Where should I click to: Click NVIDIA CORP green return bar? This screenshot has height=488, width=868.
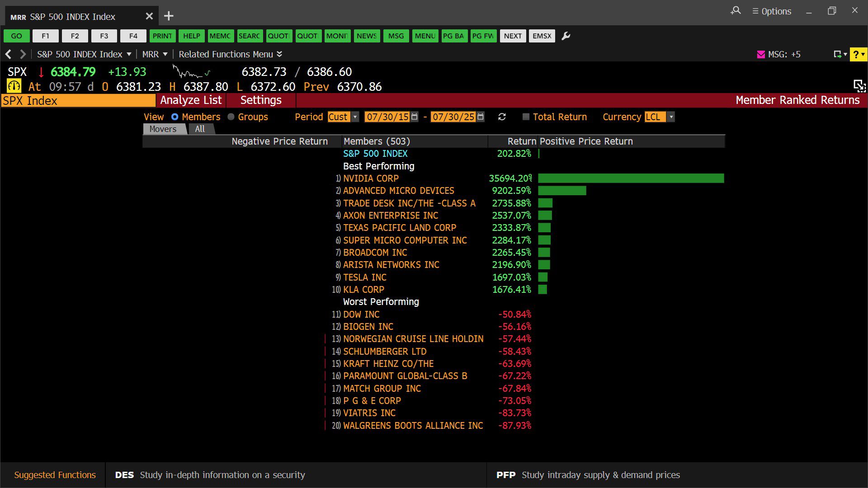point(631,178)
